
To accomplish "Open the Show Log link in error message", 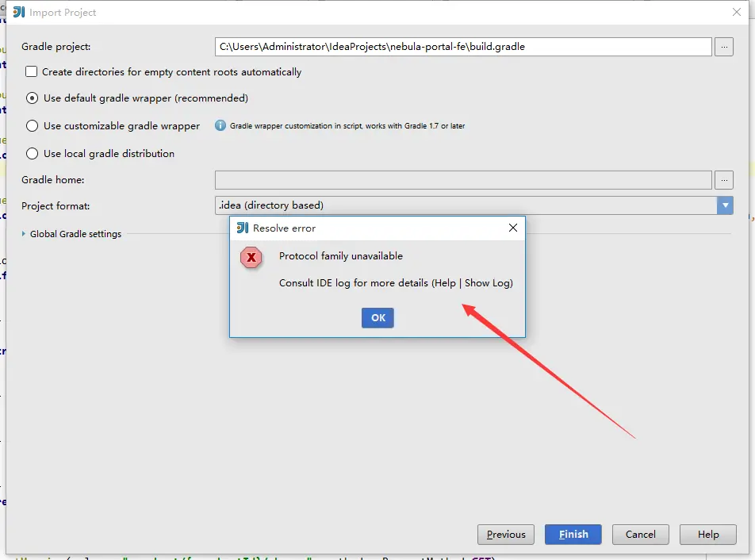I will [487, 283].
